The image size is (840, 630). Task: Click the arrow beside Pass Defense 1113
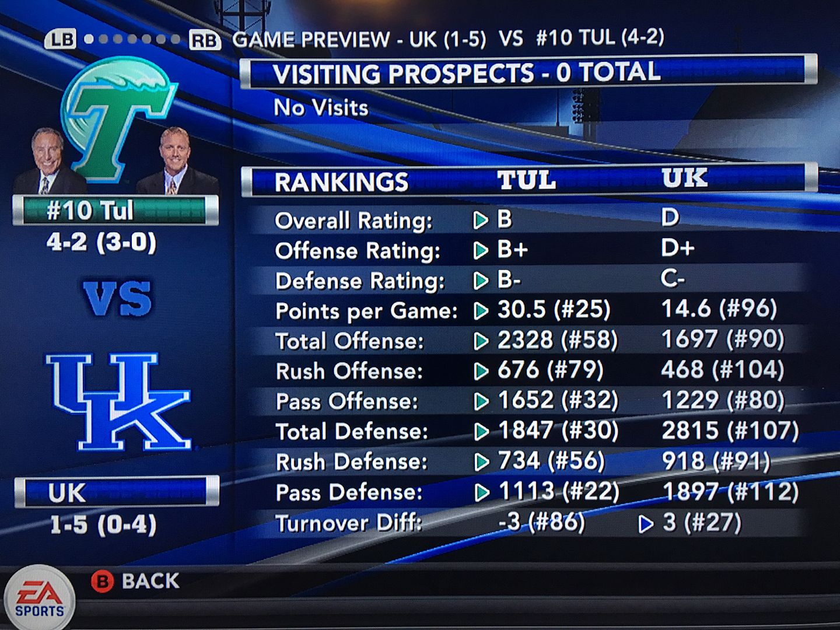pos(481,493)
